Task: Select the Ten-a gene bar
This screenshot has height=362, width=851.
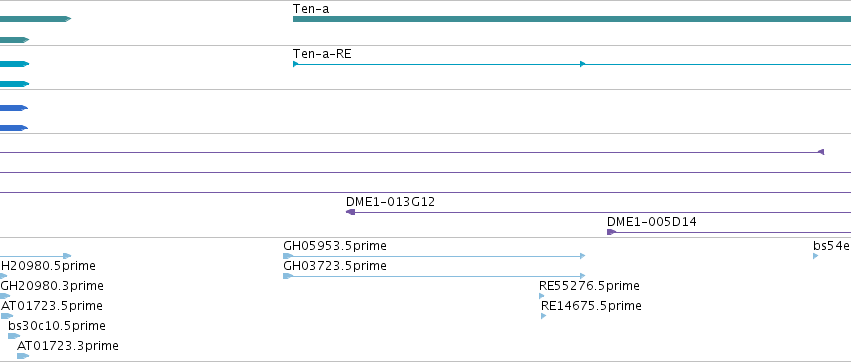Action: [x=571, y=19]
